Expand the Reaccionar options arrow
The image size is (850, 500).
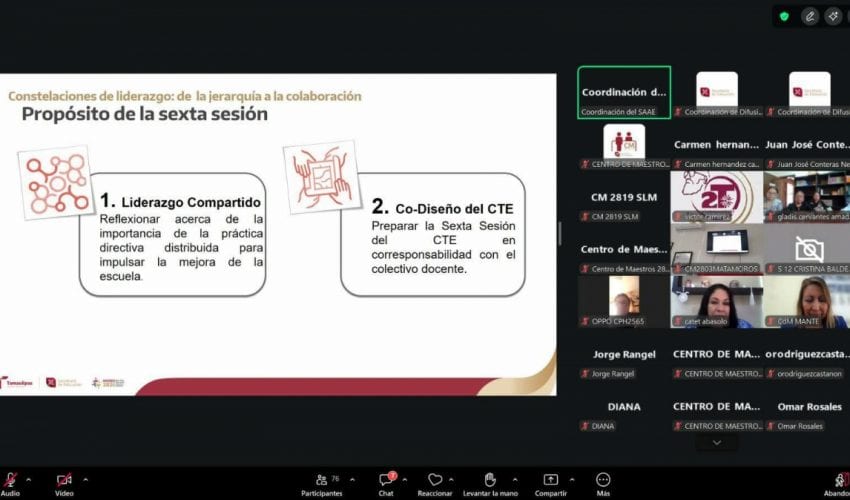[x=451, y=479]
